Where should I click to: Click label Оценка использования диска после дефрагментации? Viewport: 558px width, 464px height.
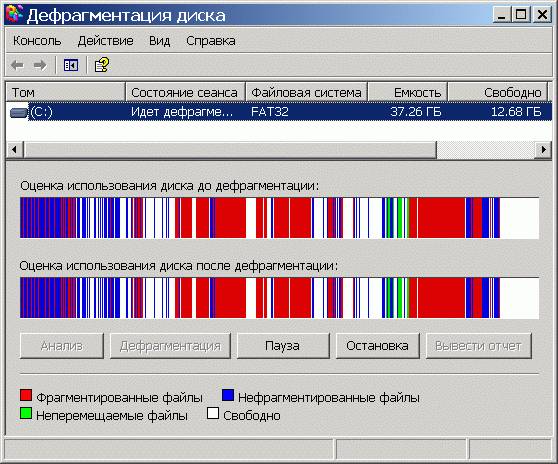(x=178, y=266)
